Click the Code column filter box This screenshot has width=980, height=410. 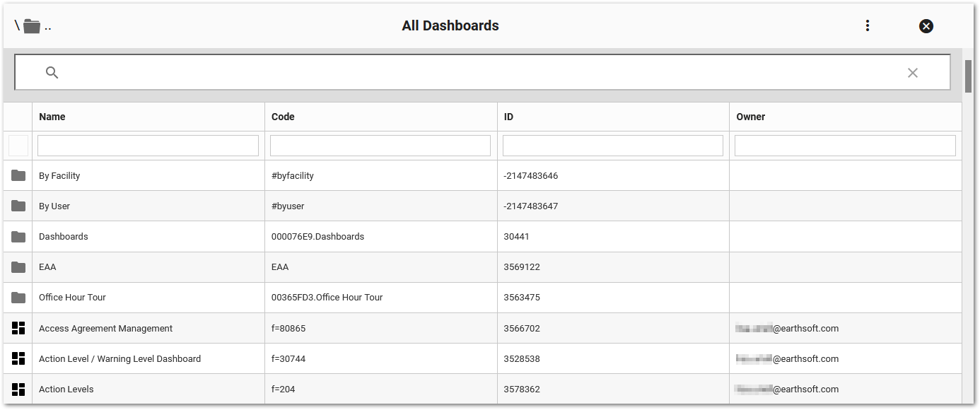380,145
